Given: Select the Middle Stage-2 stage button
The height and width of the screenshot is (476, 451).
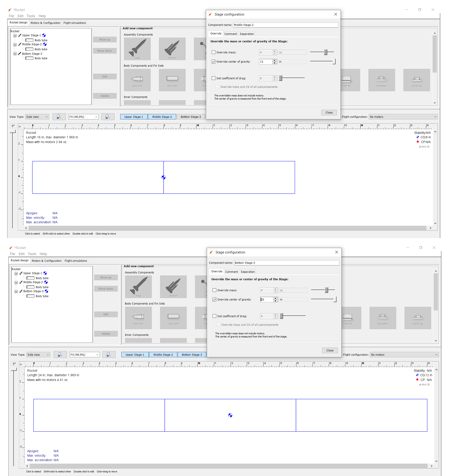Looking at the screenshot, I should 162,117.
